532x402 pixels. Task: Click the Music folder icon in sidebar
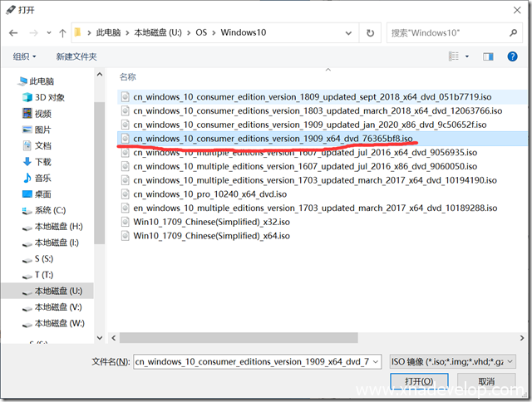pos(27,178)
